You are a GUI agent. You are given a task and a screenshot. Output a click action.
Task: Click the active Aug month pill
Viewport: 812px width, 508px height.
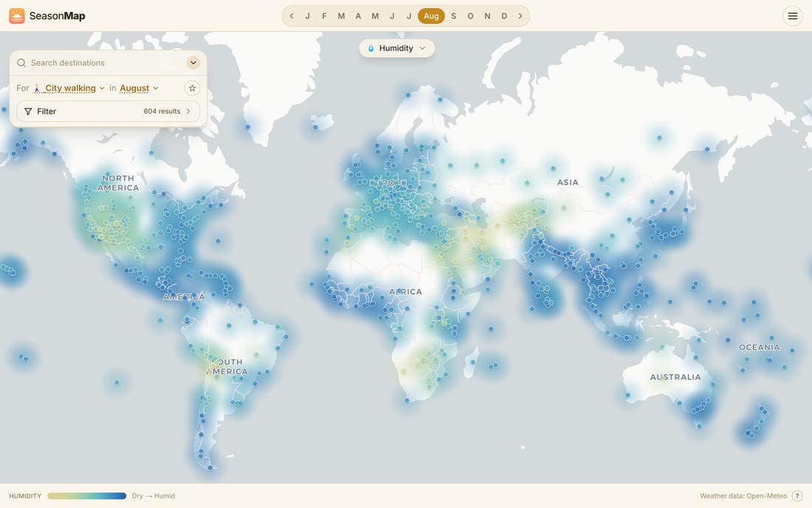(x=431, y=16)
